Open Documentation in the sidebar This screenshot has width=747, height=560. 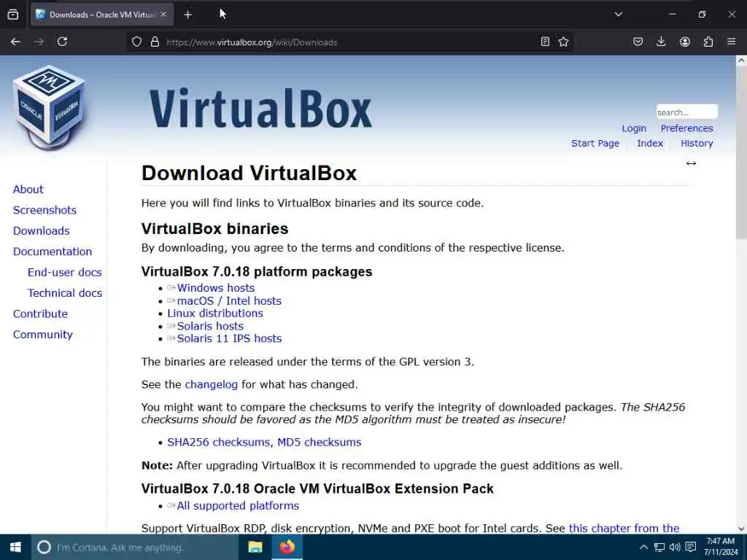pyautogui.click(x=53, y=252)
